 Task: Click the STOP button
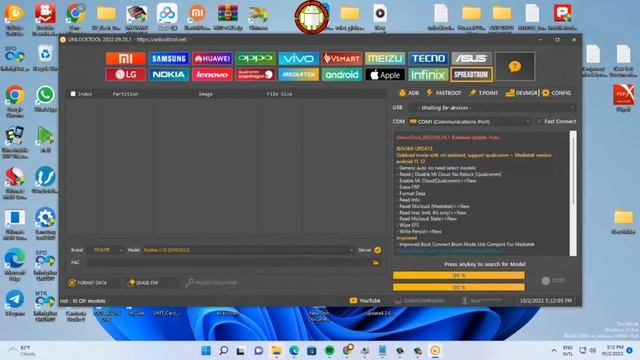tap(553, 281)
